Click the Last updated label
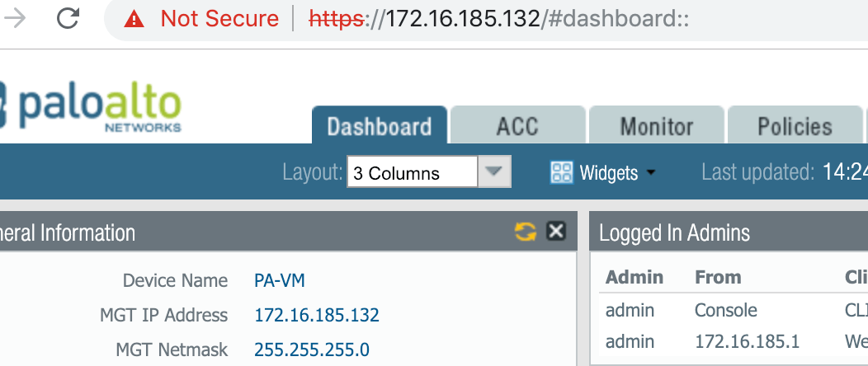 click(x=757, y=172)
